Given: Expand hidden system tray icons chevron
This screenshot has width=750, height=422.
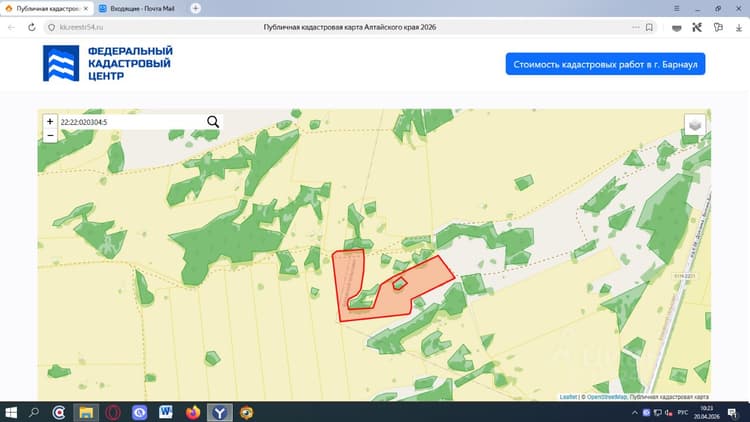Looking at the screenshot, I should (635, 412).
